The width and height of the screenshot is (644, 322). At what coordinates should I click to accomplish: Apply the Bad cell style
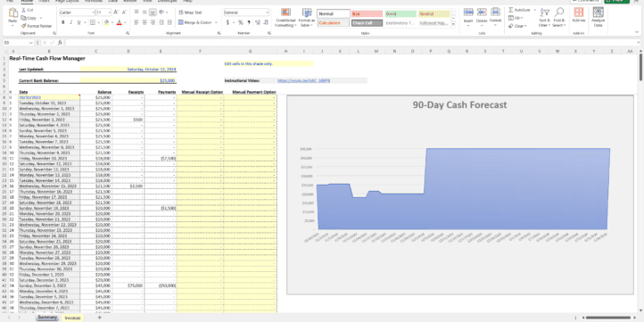367,14
